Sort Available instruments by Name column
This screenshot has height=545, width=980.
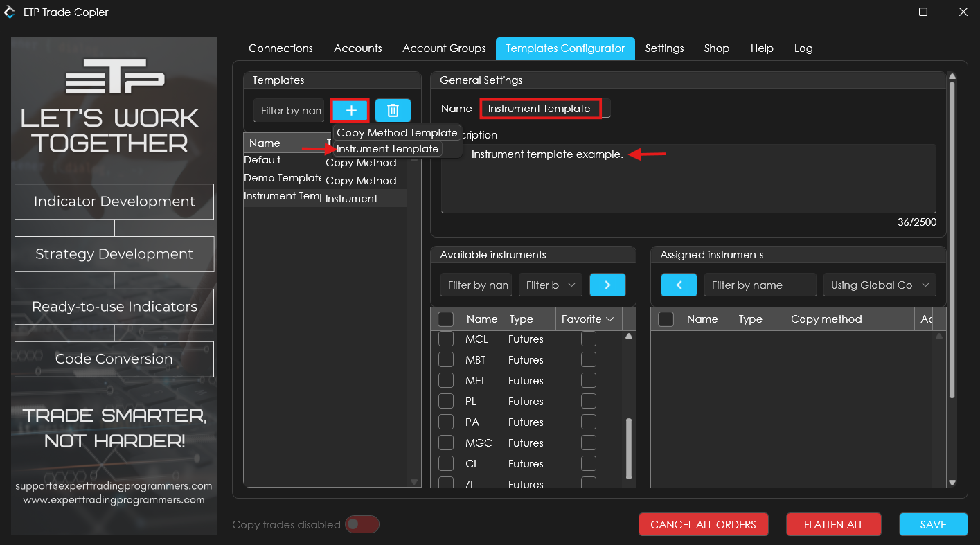(482, 319)
